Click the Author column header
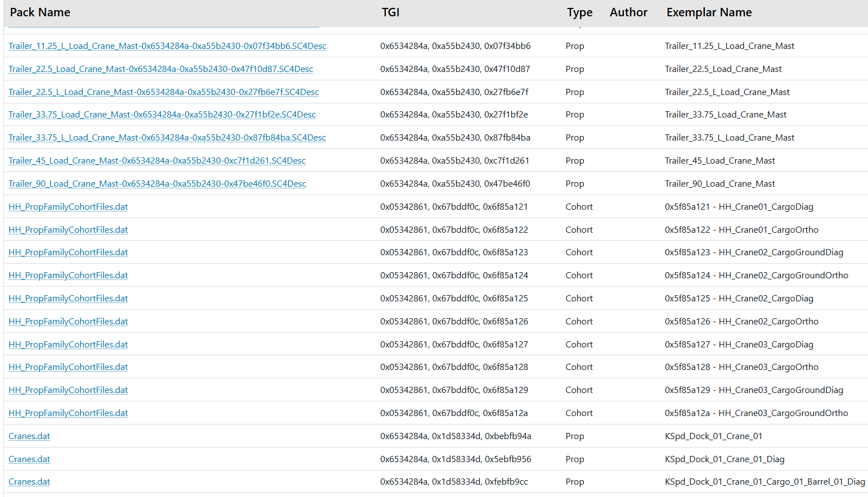Image resolution: width=868 pixels, height=497 pixels. click(628, 12)
